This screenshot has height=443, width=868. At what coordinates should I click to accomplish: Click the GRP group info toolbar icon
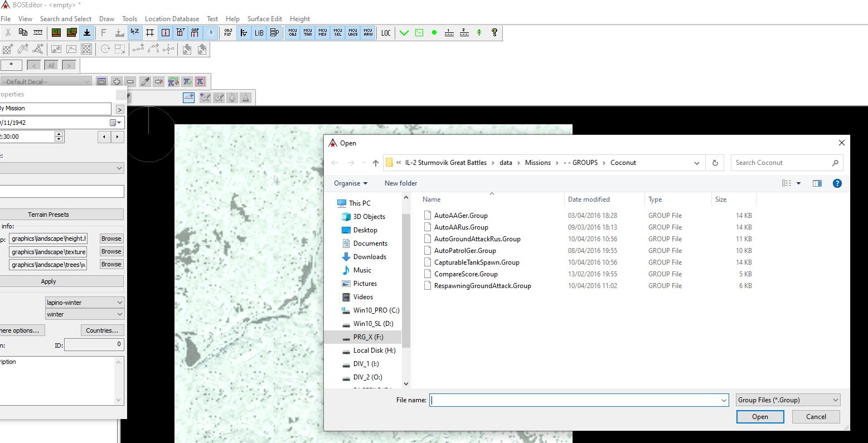195,33
